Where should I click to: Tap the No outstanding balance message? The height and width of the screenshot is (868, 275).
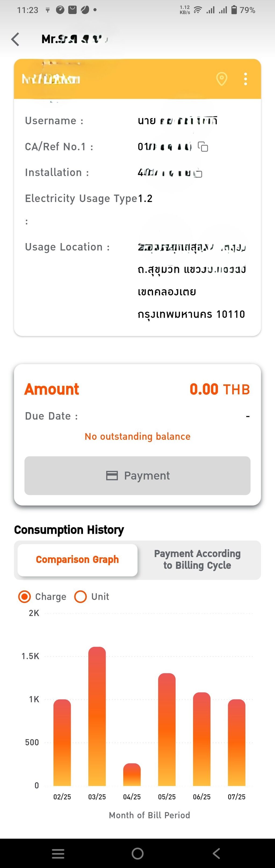(x=137, y=437)
